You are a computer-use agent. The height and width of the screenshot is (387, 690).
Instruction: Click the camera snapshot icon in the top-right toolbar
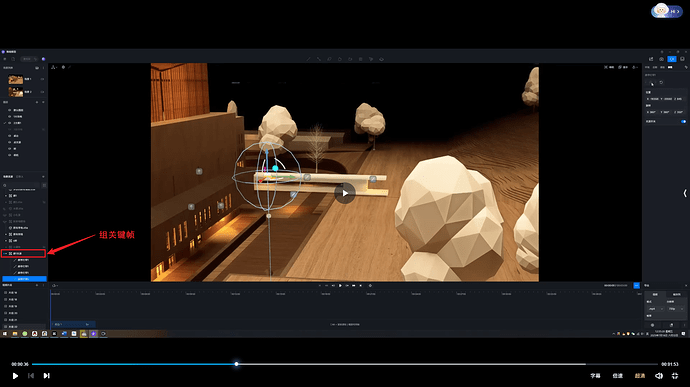pos(661,59)
